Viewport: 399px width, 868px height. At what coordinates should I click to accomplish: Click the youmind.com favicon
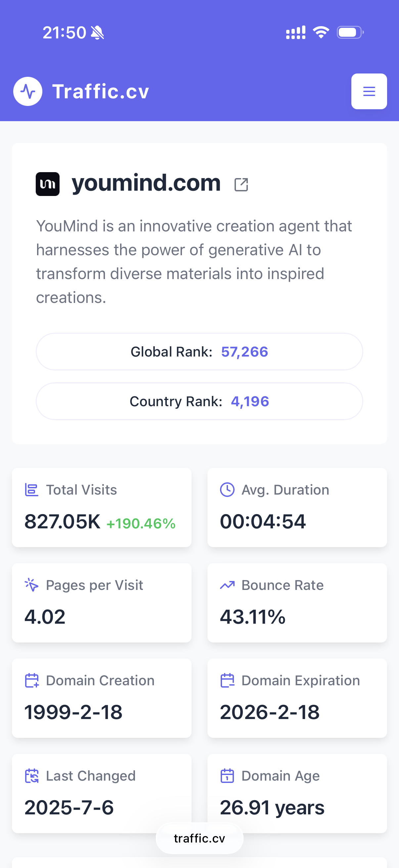(48, 184)
